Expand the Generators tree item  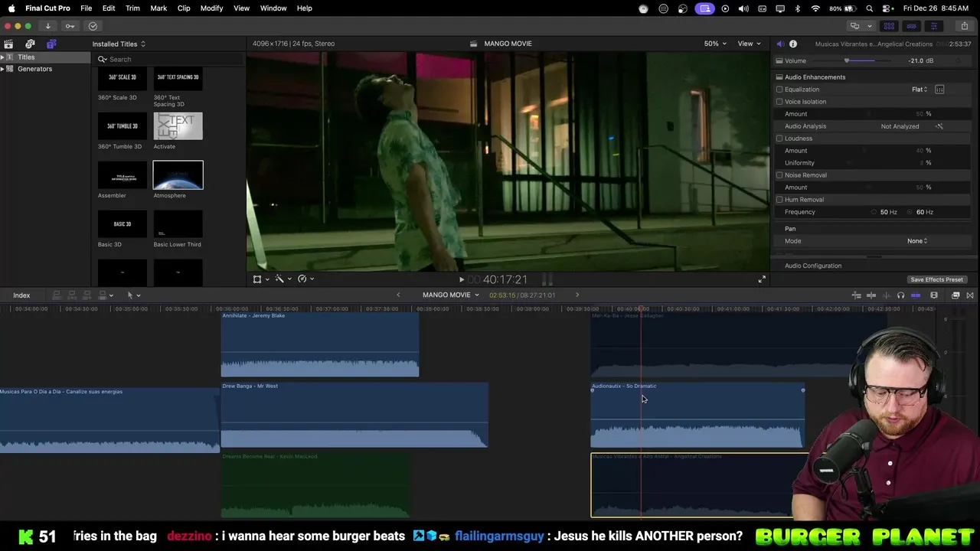[x=2, y=69]
